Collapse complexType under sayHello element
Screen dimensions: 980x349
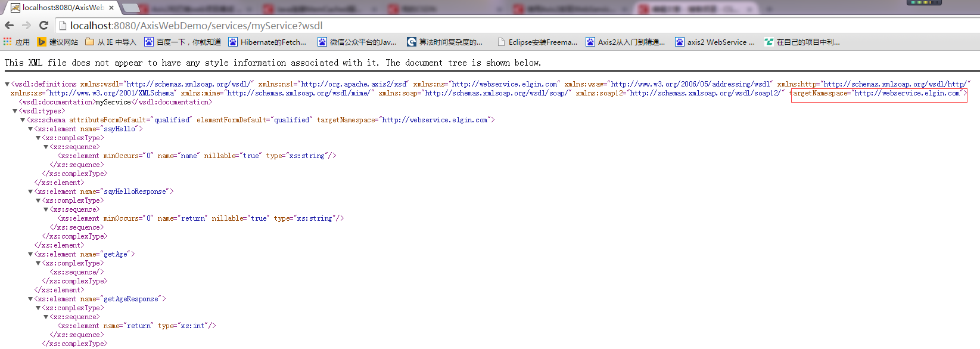38,138
